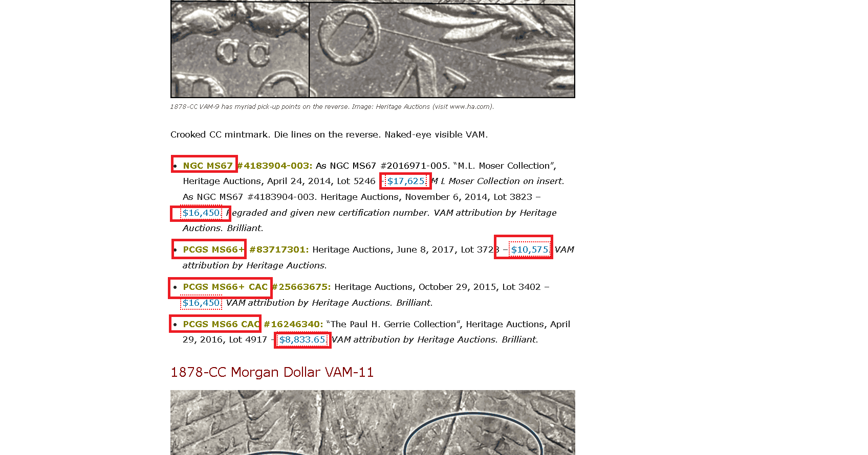Click certification number #16246340

click(293, 324)
